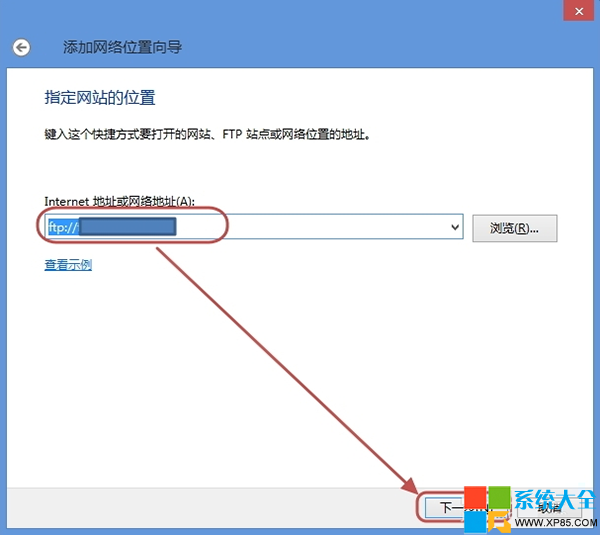Click the 取消 cancel button
The height and width of the screenshot is (535, 600).
coord(549,508)
